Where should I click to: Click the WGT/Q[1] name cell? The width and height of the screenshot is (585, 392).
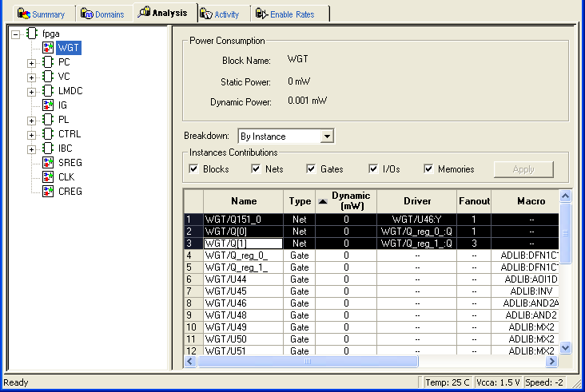click(243, 244)
